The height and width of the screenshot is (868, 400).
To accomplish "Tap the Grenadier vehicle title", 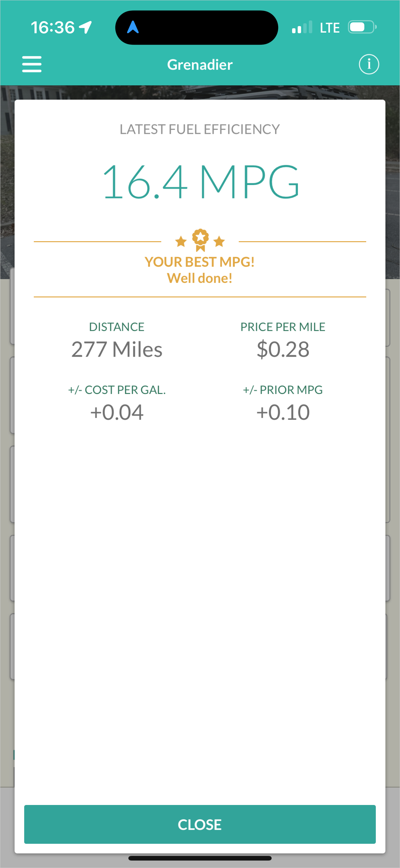I will pos(200,65).
